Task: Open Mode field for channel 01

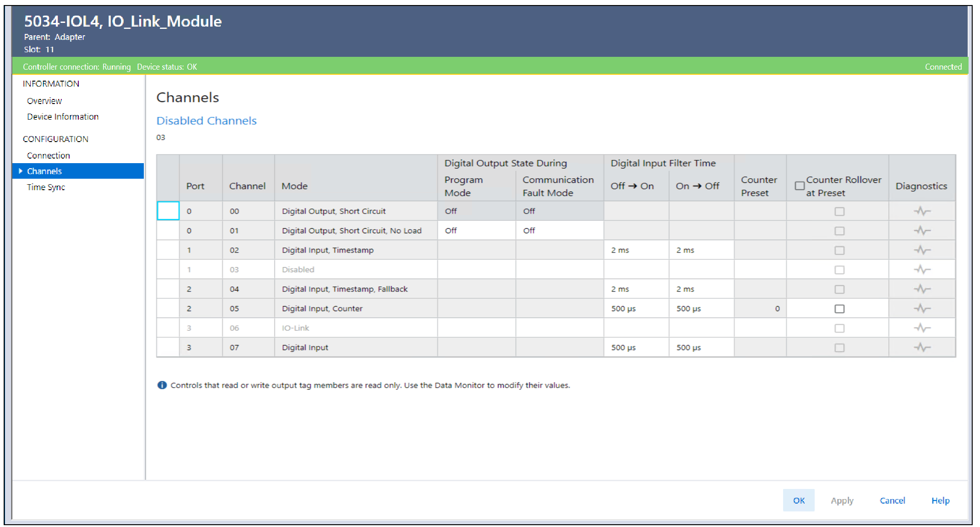Action: (x=356, y=231)
